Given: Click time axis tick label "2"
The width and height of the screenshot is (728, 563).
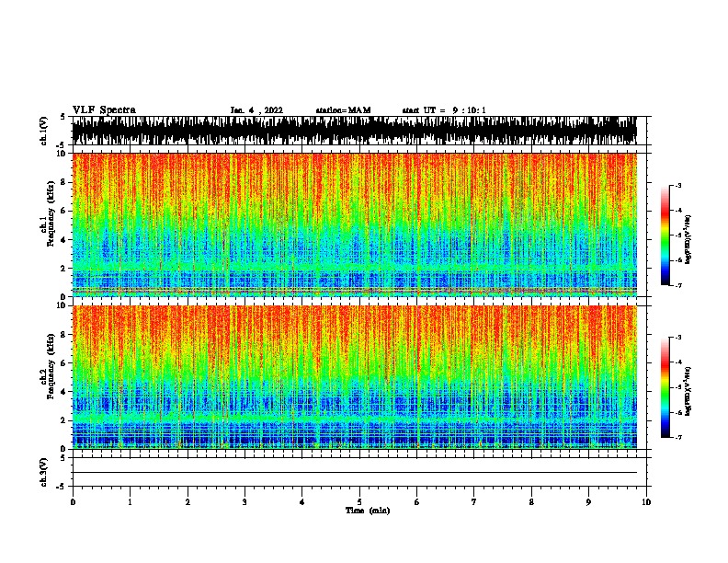Looking at the screenshot, I should pos(188,502).
